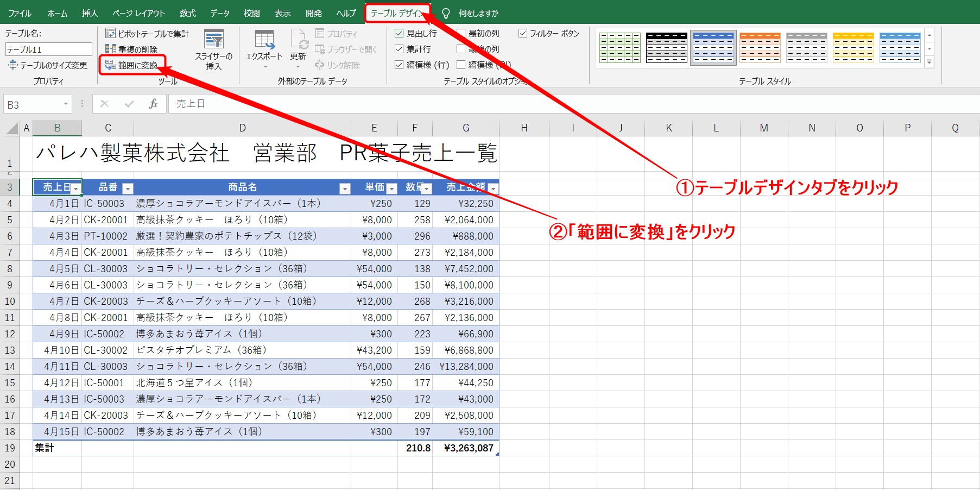This screenshot has width=980, height=490.
Task: Switch to the Formulas (数式) tab
Action: 188,13
